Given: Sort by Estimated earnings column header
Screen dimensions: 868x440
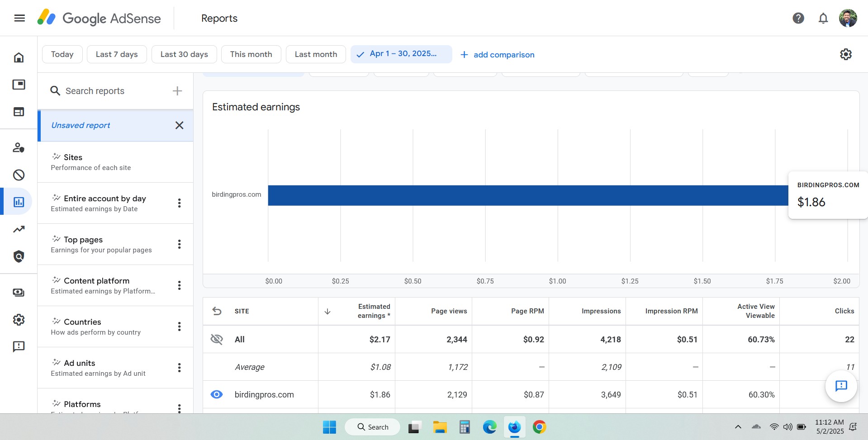Looking at the screenshot, I should coord(374,311).
